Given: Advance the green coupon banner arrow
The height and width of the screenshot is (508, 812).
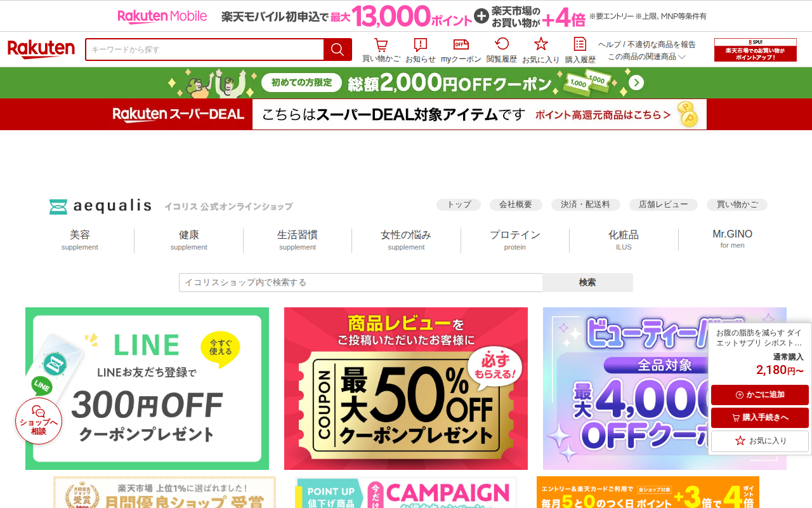Looking at the screenshot, I should tap(636, 83).
